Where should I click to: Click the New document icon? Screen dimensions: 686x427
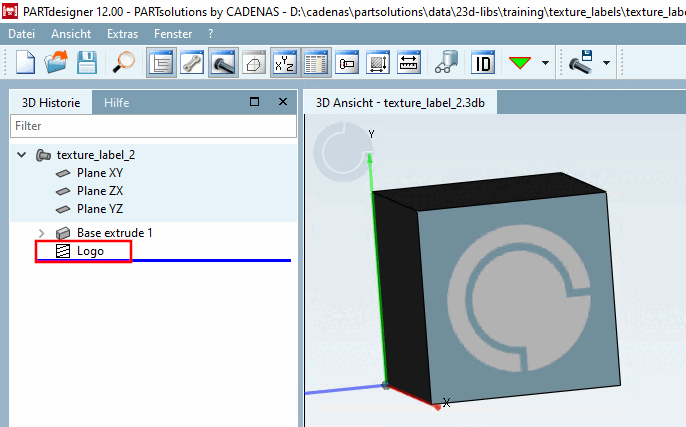point(25,63)
